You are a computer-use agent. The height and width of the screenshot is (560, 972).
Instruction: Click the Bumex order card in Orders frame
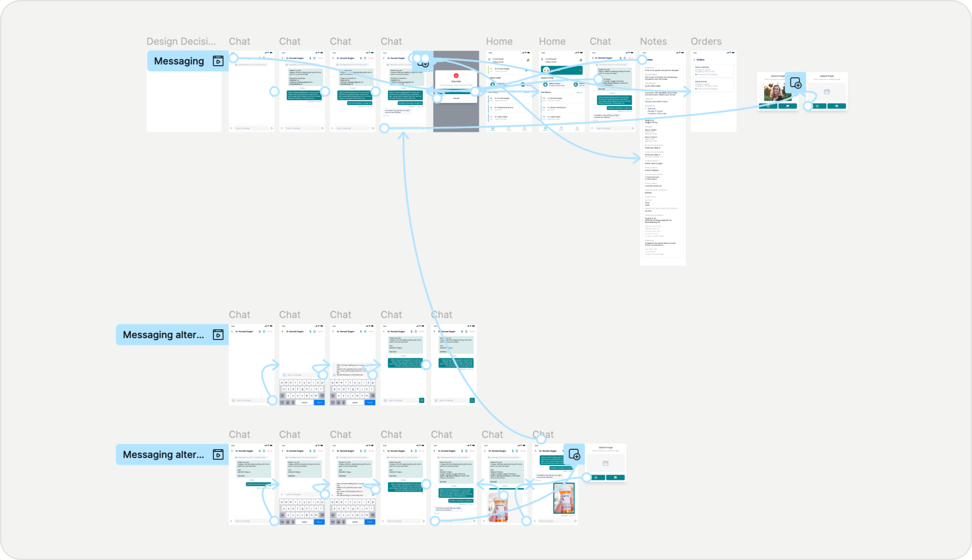(714, 85)
